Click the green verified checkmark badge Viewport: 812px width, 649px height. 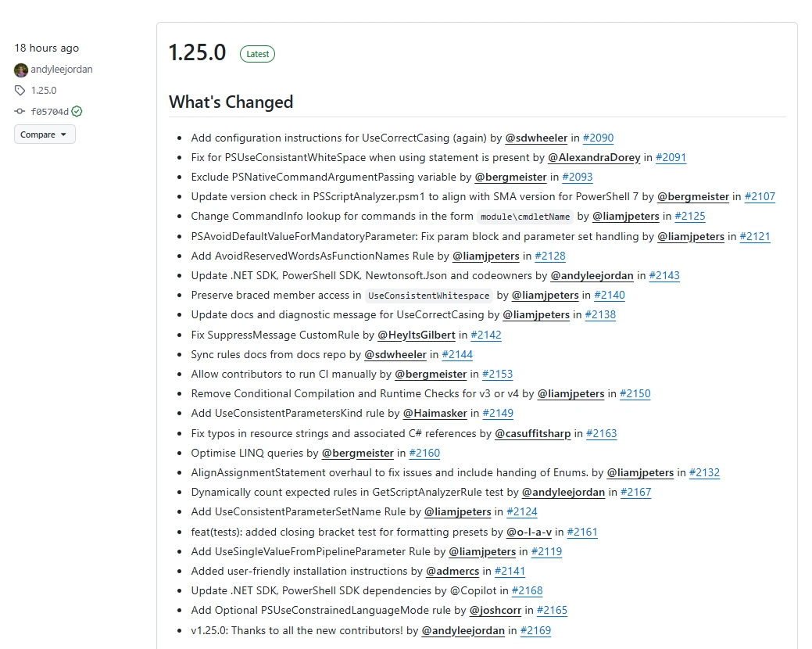pos(77,112)
